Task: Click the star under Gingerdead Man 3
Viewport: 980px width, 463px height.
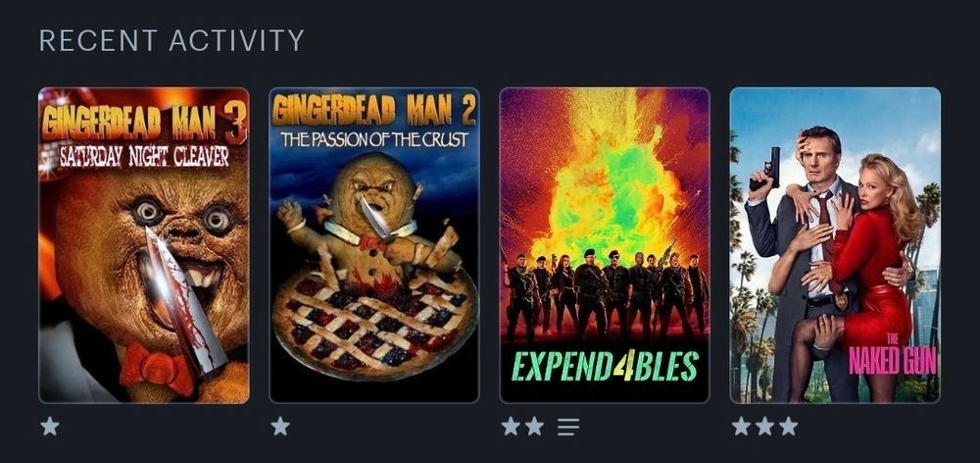Action: coord(50,426)
